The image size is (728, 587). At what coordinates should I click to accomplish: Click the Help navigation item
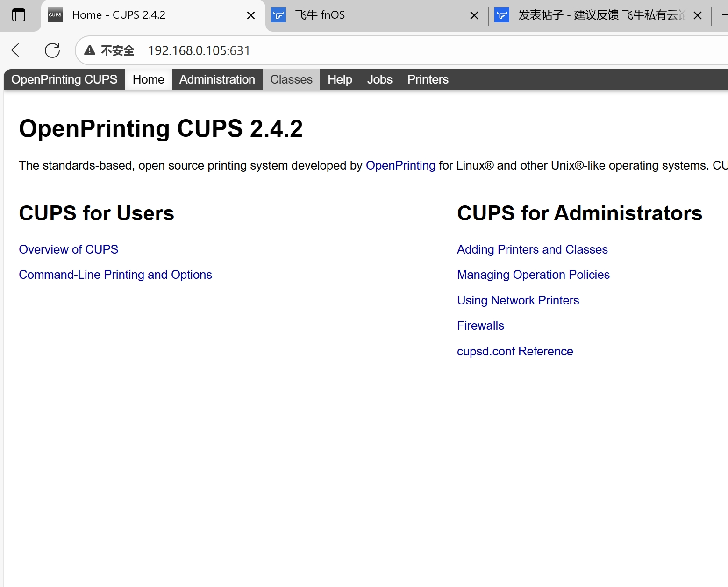(340, 79)
